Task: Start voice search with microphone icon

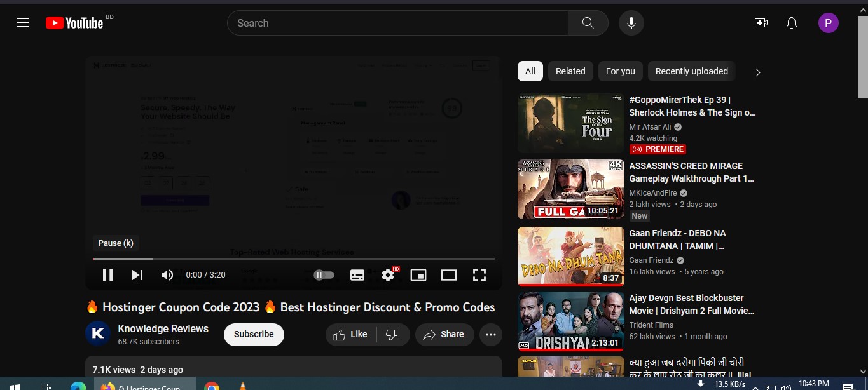Action: tap(631, 23)
